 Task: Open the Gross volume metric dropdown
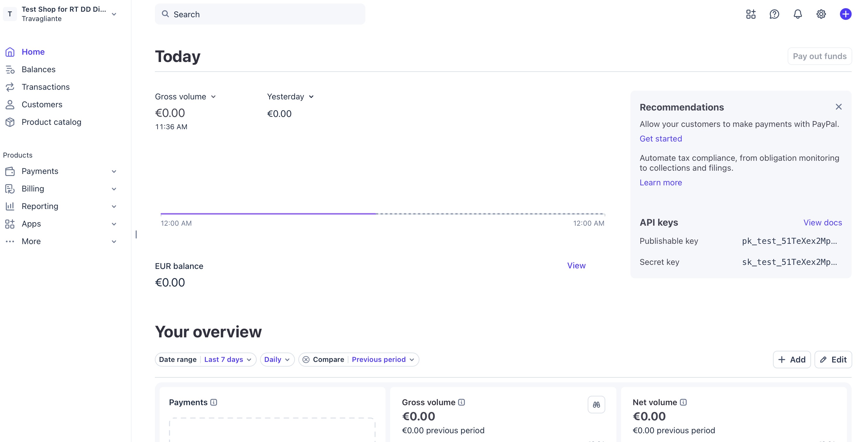point(185,97)
